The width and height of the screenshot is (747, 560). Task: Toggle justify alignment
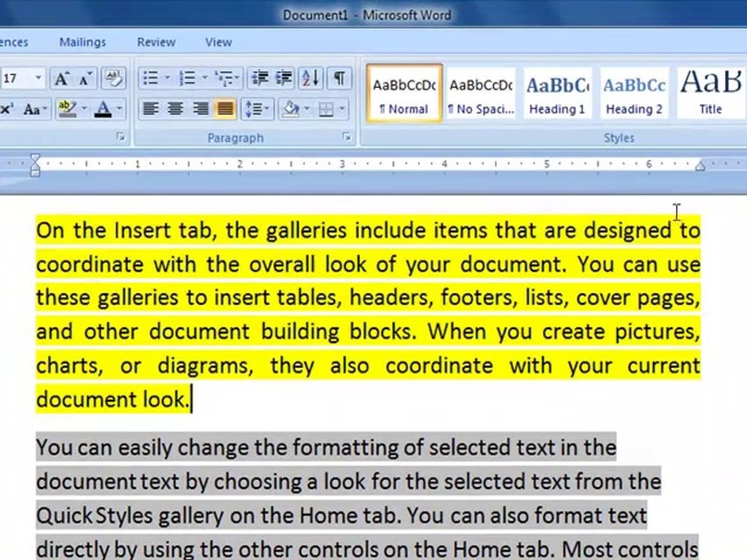pyautogui.click(x=225, y=109)
